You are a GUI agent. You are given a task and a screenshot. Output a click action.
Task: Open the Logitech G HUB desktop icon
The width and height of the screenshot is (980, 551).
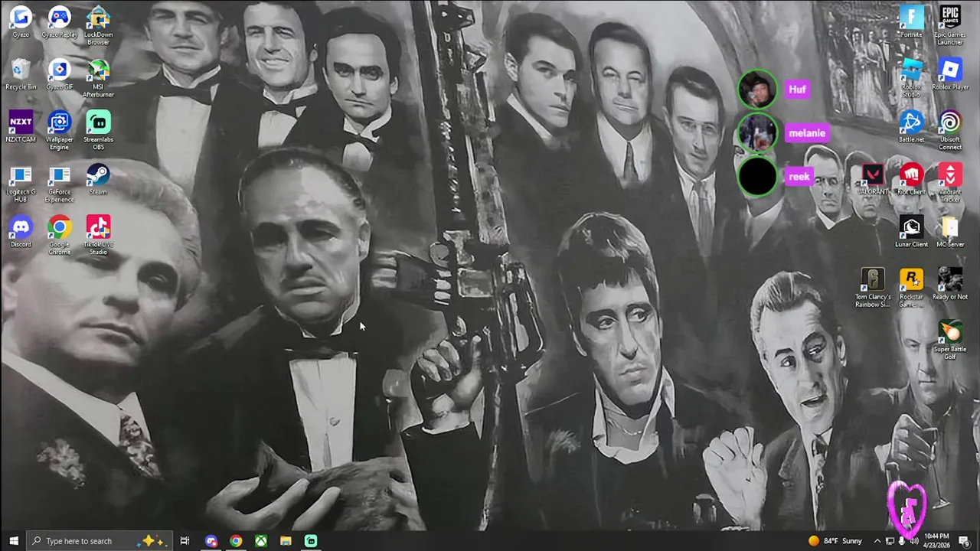click(21, 183)
